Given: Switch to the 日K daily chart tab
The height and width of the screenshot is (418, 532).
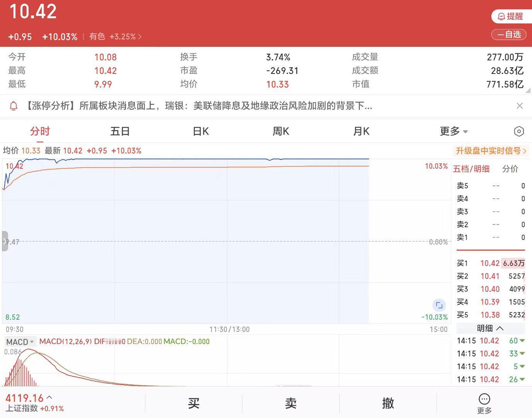Looking at the screenshot, I should (200, 131).
